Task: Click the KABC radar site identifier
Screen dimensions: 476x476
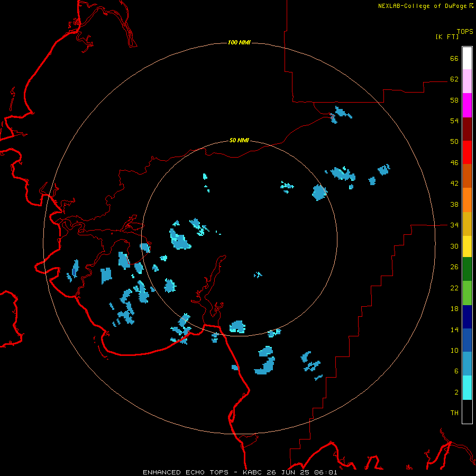Action: coord(253,472)
